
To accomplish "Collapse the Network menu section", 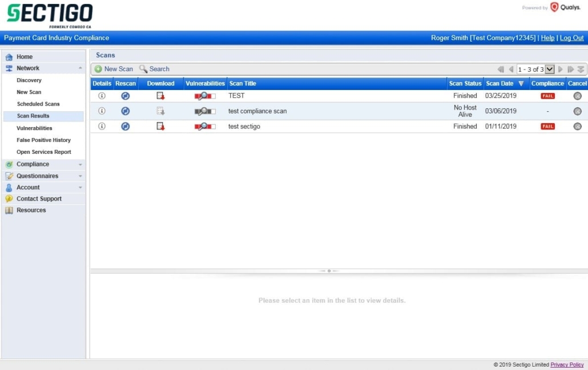I will [x=80, y=68].
